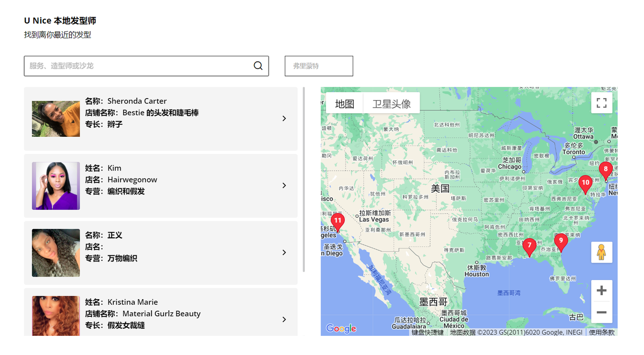
Task: Click the services, stylist or salon search field
Action: pos(146,66)
